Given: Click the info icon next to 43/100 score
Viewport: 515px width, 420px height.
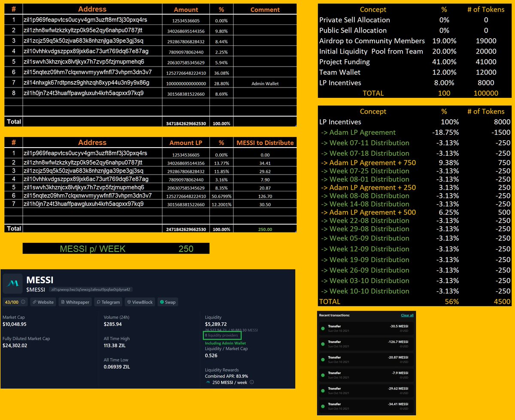Looking at the screenshot, I should click(23, 302).
